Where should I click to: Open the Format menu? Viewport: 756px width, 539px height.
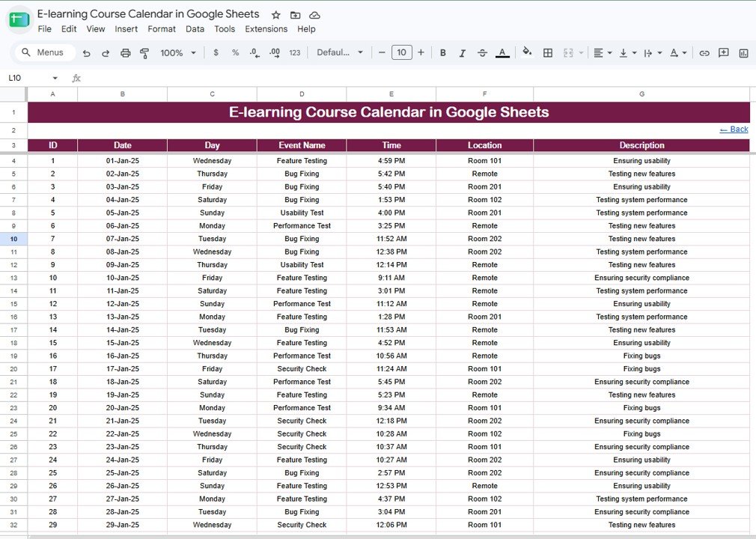click(162, 29)
